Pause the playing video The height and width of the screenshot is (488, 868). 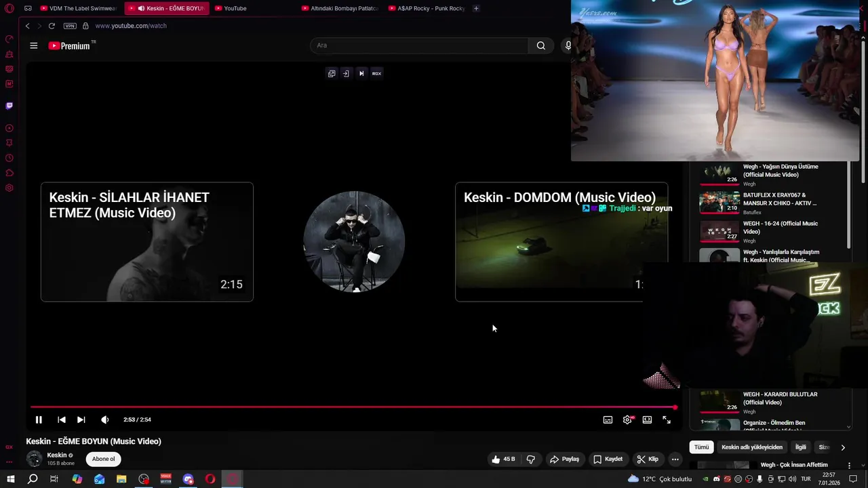pos(39,420)
